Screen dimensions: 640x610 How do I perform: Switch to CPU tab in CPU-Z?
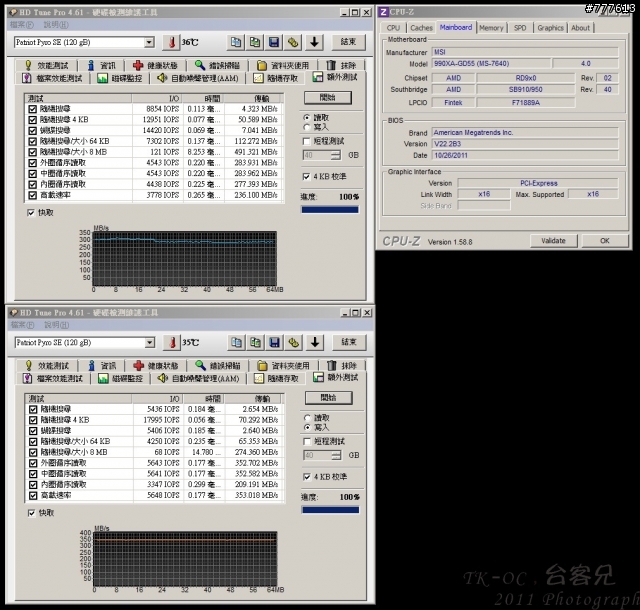point(393,28)
